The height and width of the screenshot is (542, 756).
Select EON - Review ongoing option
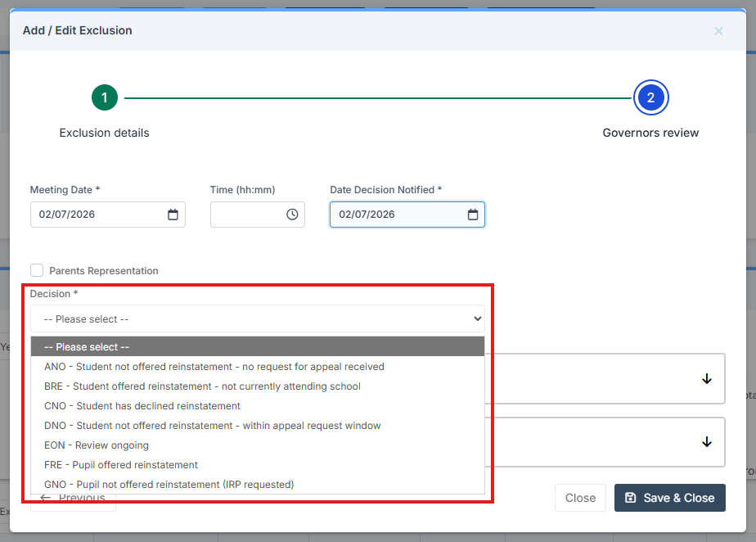[x=258, y=445]
